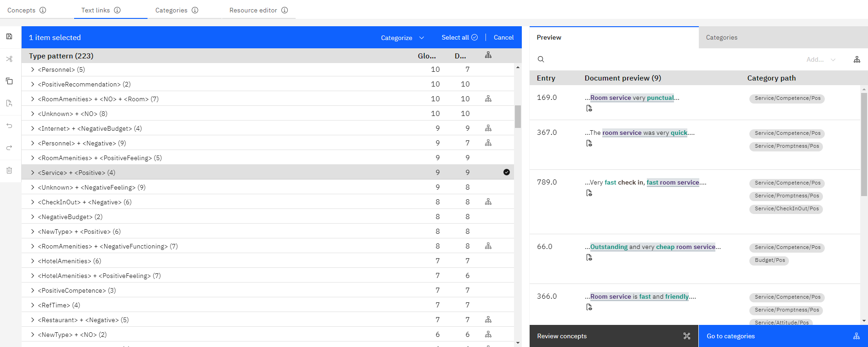Expand the <PositiveRecommendation> (2) row
This screenshot has height=347, width=868.
(33, 84)
